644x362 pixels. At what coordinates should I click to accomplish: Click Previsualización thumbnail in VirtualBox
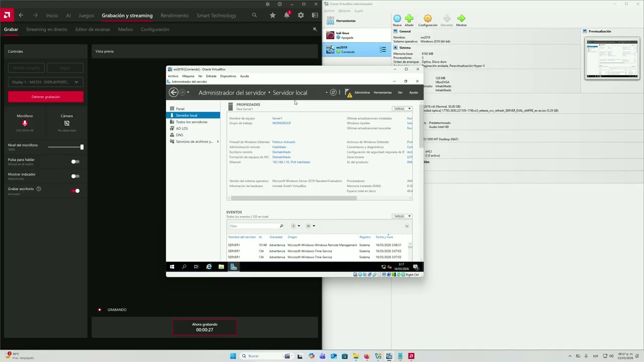click(x=612, y=58)
